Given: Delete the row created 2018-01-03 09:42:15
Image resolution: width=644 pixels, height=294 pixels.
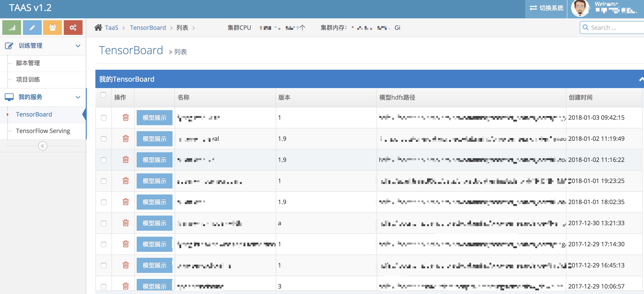Looking at the screenshot, I should 126,117.
